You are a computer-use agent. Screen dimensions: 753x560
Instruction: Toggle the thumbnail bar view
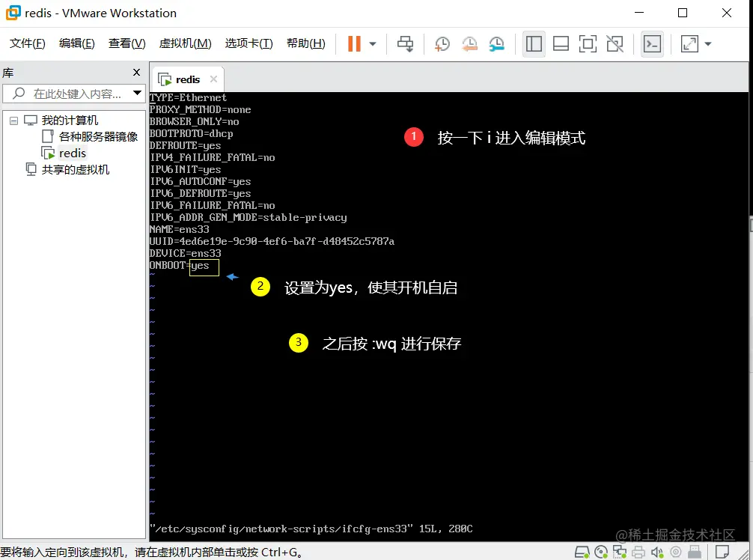561,43
